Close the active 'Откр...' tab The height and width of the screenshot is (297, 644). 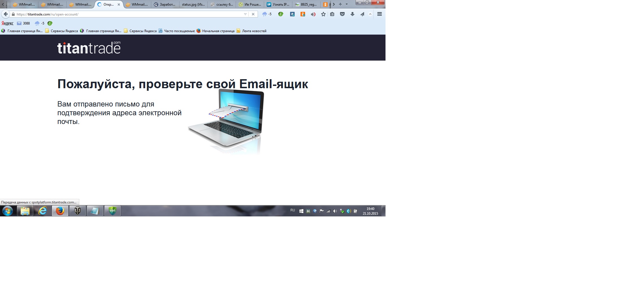pos(119,5)
